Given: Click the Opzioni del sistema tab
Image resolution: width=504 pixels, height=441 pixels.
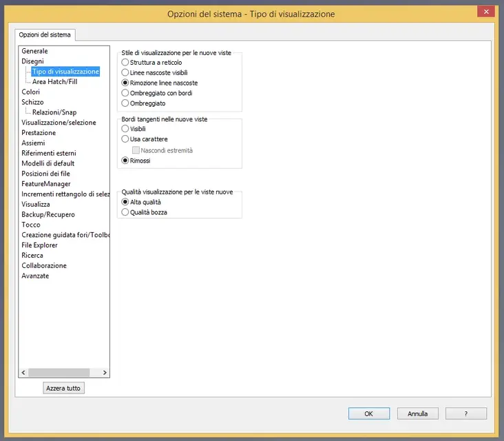Looking at the screenshot, I should click(45, 35).
